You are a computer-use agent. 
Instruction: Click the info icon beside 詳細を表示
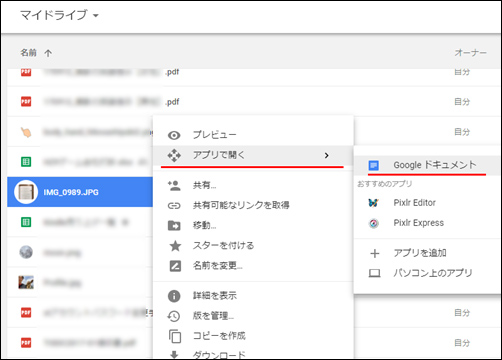click(174, 296)
